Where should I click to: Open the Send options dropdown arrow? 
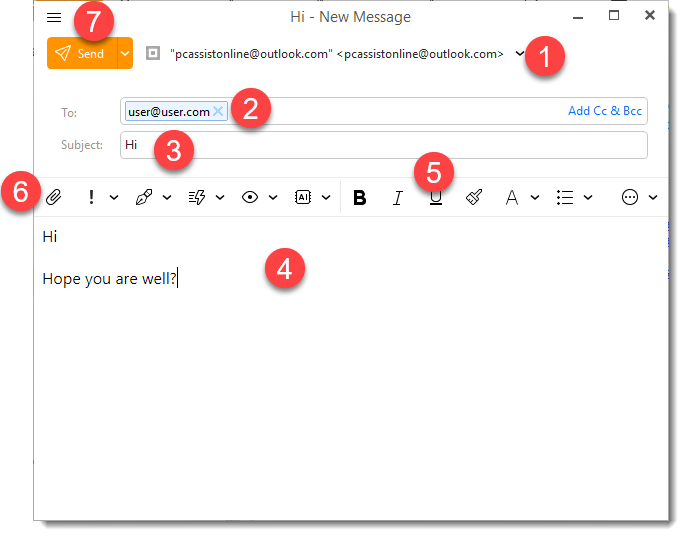125,53
